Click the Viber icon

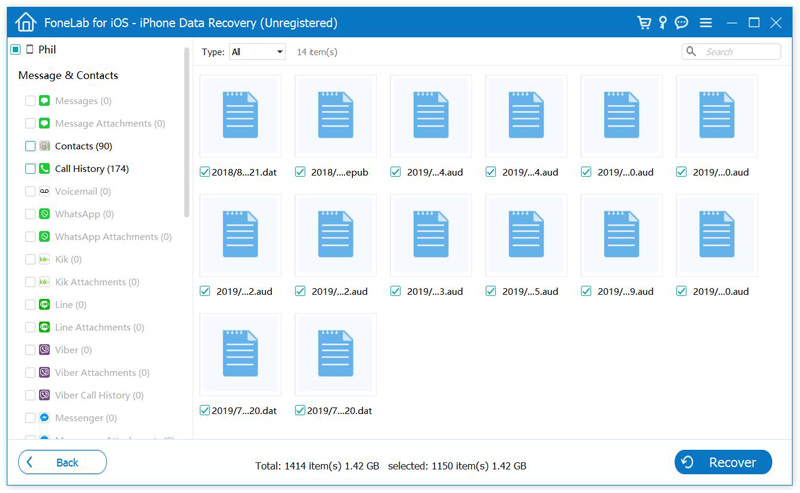pyautogui.click(x=44, y=350)
